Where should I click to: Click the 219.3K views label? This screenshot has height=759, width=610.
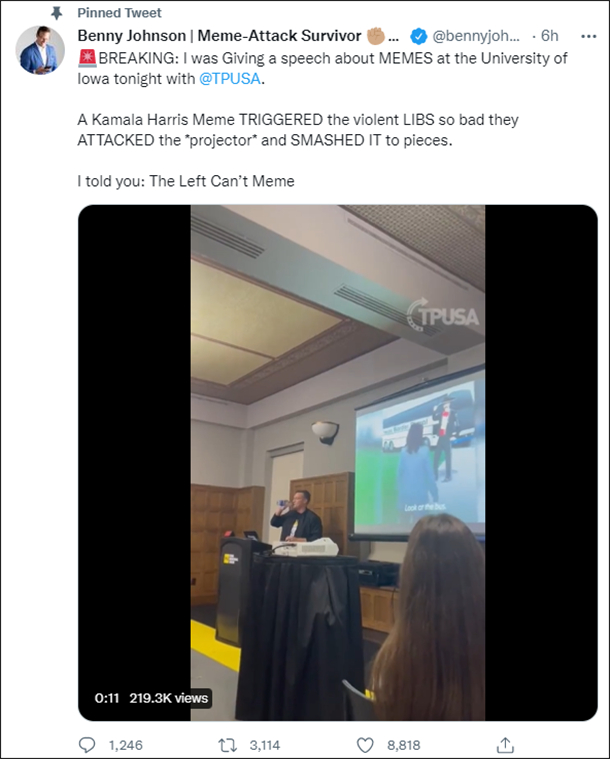168,698
